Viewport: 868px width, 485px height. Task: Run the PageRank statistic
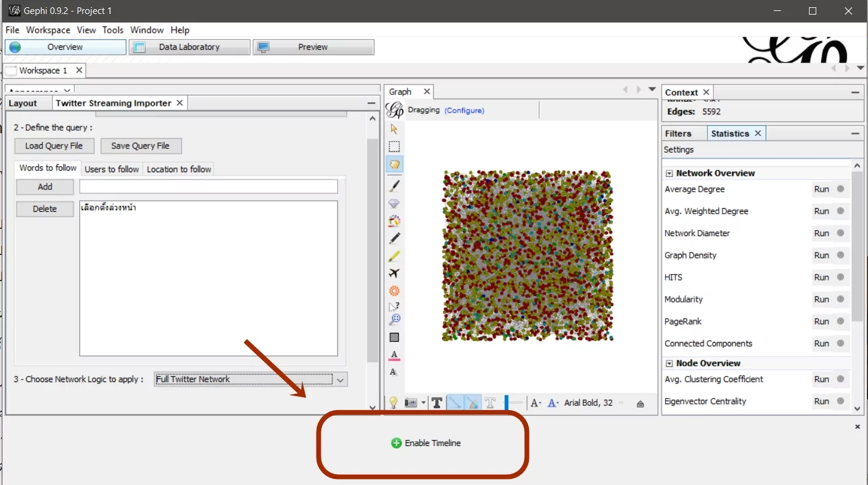(x=822, y=321)
